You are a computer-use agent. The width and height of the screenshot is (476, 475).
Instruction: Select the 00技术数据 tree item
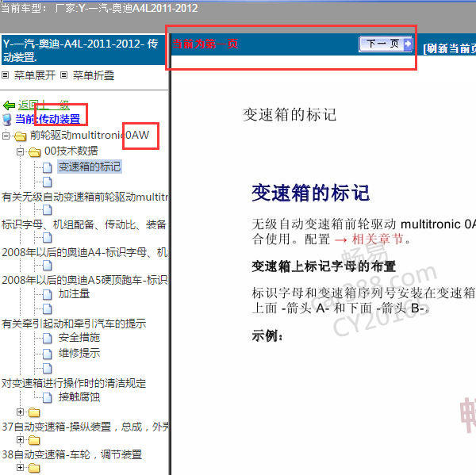71,151
